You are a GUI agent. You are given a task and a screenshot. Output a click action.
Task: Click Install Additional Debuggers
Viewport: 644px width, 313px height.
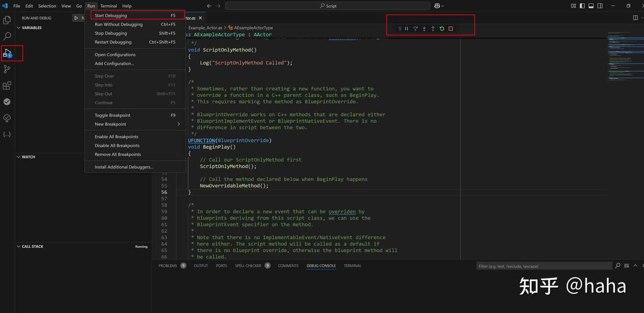point(123,167)
